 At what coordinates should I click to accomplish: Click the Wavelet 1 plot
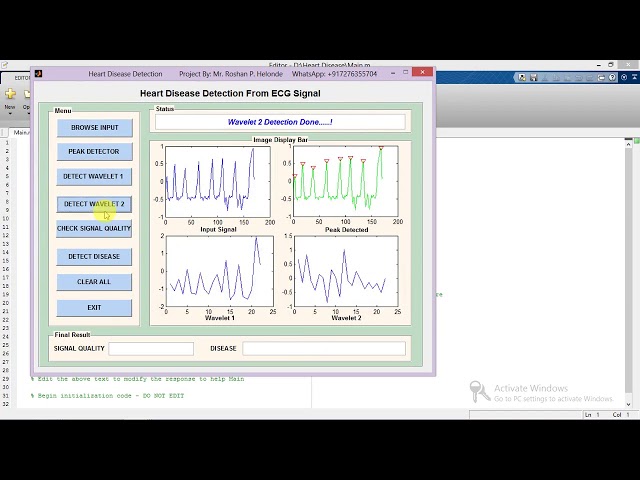[x=220, y=271]
